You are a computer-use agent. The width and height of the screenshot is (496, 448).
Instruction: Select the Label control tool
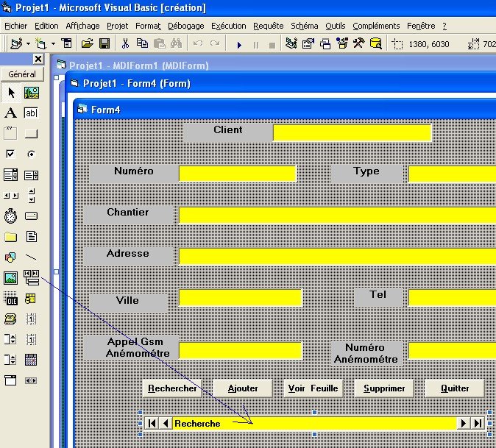(10, 113)
